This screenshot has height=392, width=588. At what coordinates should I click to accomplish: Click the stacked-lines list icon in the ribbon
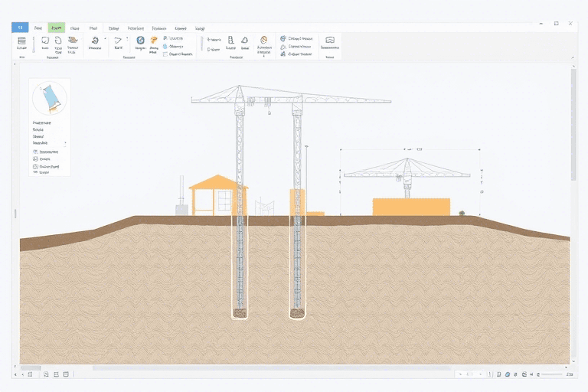21,41
